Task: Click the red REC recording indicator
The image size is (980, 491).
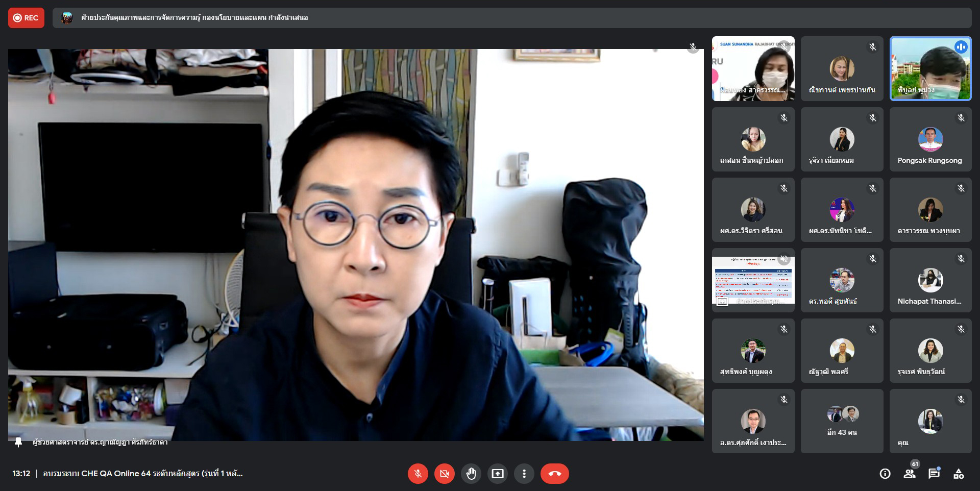Action: tap(26, 18)
